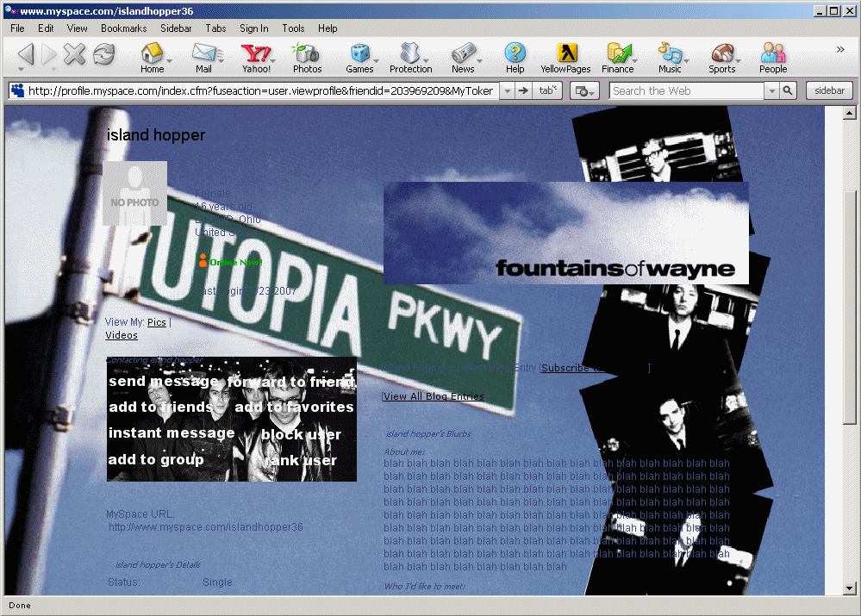Open Mail from the toolbar
This screenshot has height=616, width=861.
click(203, 58)
